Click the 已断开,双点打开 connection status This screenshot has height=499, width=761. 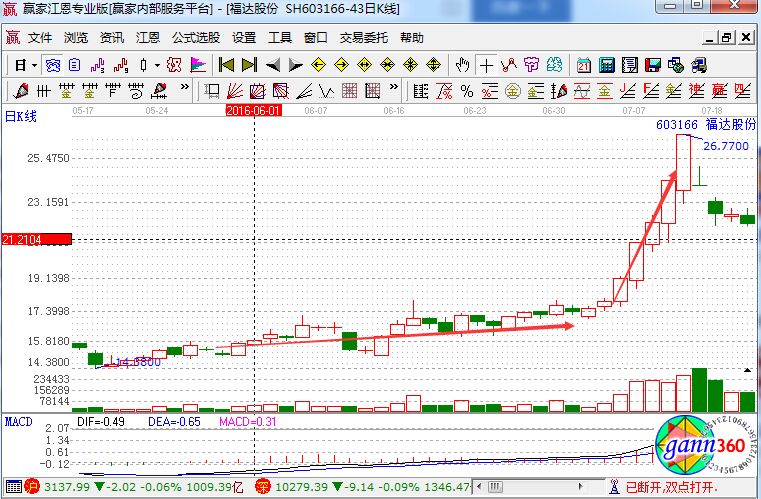pyautogui.click(x=666, y=487)
